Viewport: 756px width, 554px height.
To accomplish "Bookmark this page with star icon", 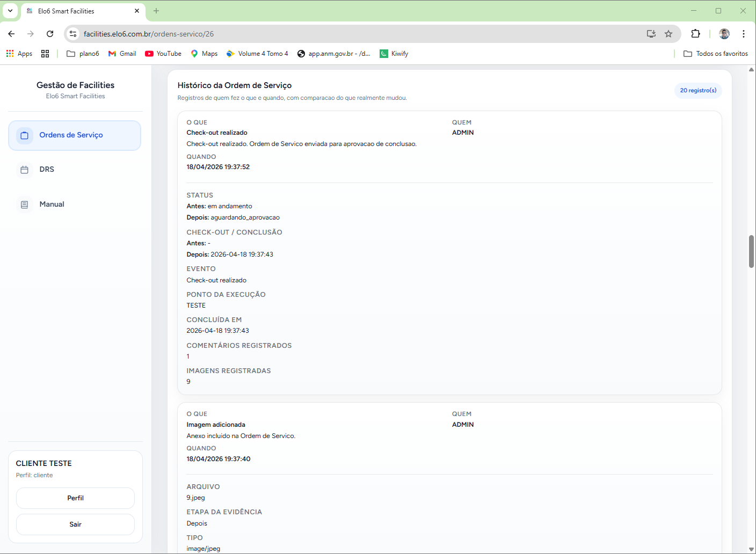I will point(668,34).
